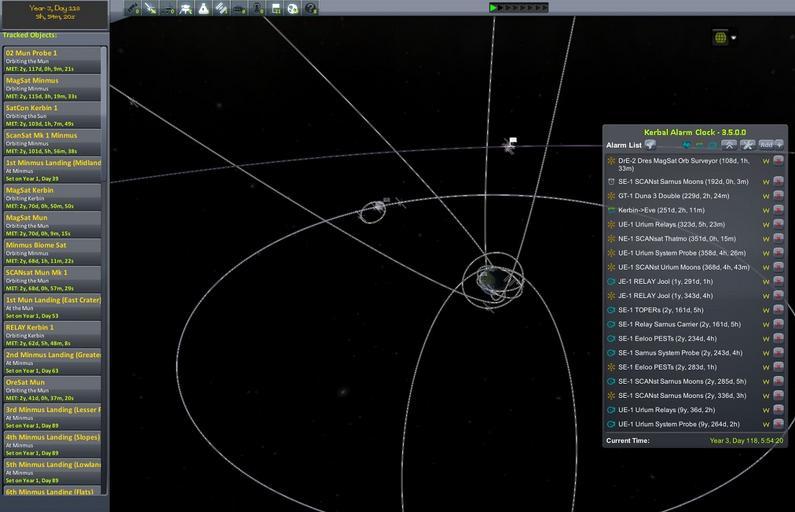Viewport: 795px width, 512px height.
Task: Toggle the Kerbal EVA vessel filter
Action: click(x=258, y=8)
